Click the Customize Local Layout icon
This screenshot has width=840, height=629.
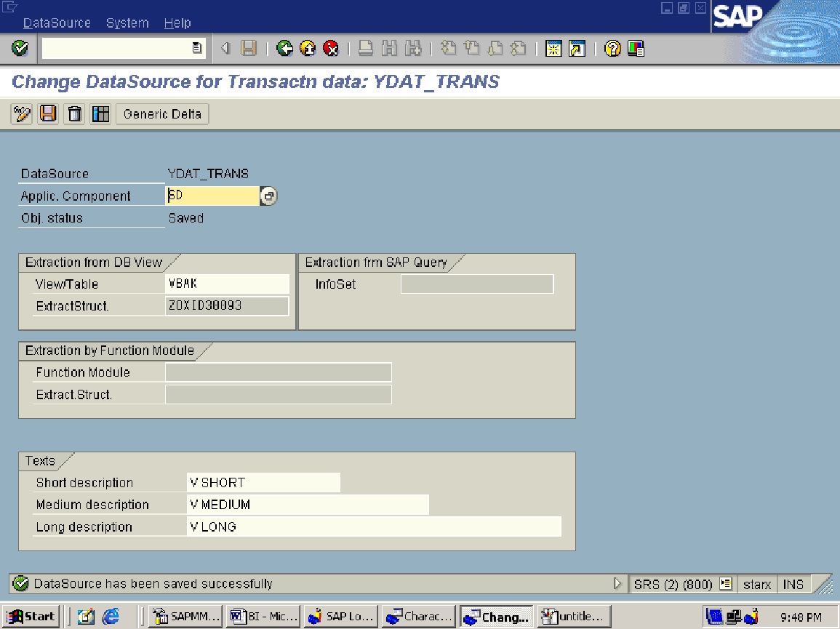click(x=636, y=48)
